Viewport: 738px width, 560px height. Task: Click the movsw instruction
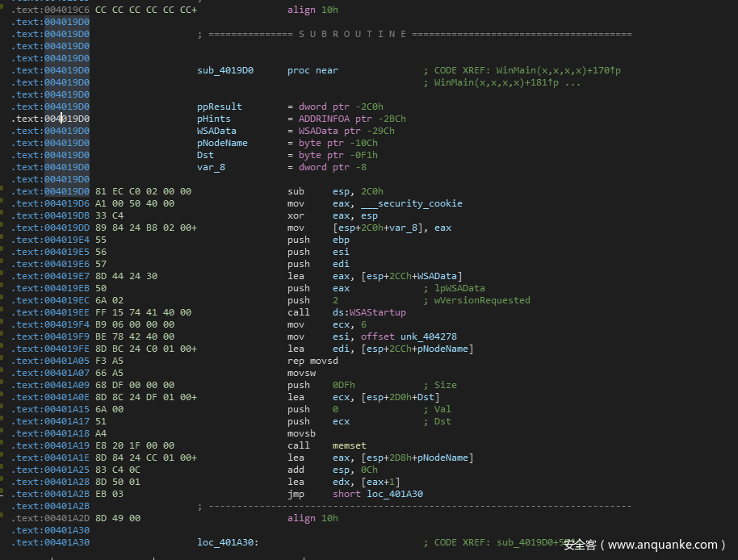click(301, 373)
